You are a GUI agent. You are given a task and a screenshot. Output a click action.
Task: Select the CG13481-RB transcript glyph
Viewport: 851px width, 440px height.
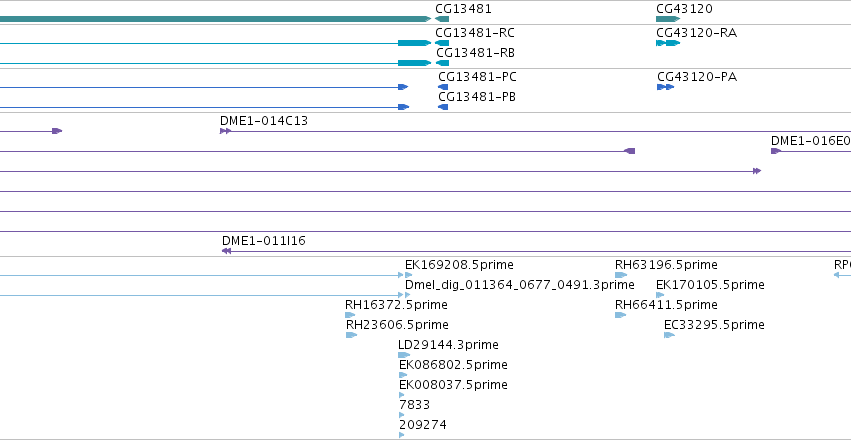(442, 63)
